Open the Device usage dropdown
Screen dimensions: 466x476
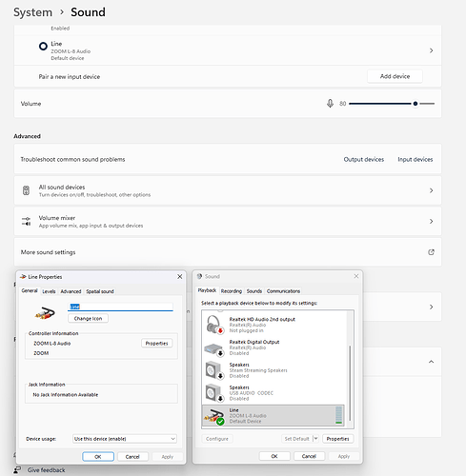(125, 439)
